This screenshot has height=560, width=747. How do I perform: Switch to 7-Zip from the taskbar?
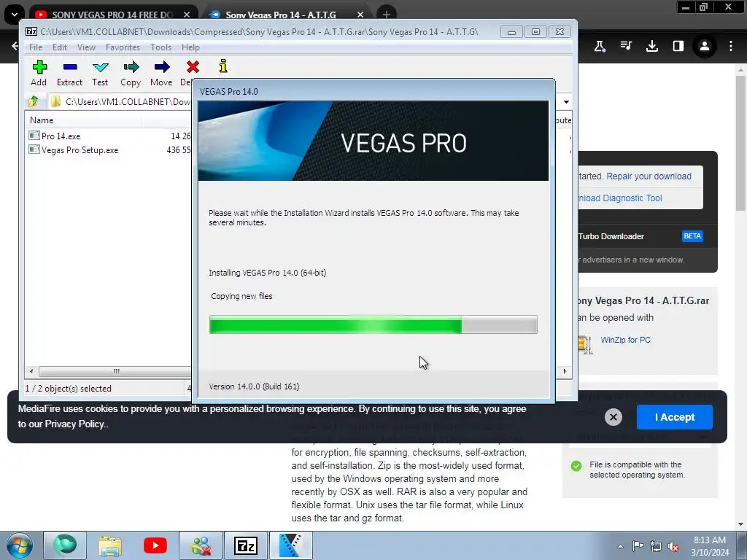[x=246, y=545]
